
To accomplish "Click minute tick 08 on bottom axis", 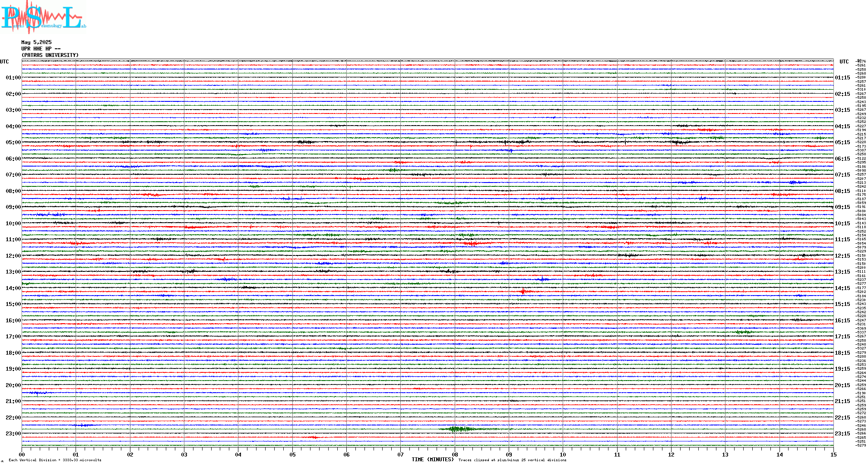I will pos(455,454).
